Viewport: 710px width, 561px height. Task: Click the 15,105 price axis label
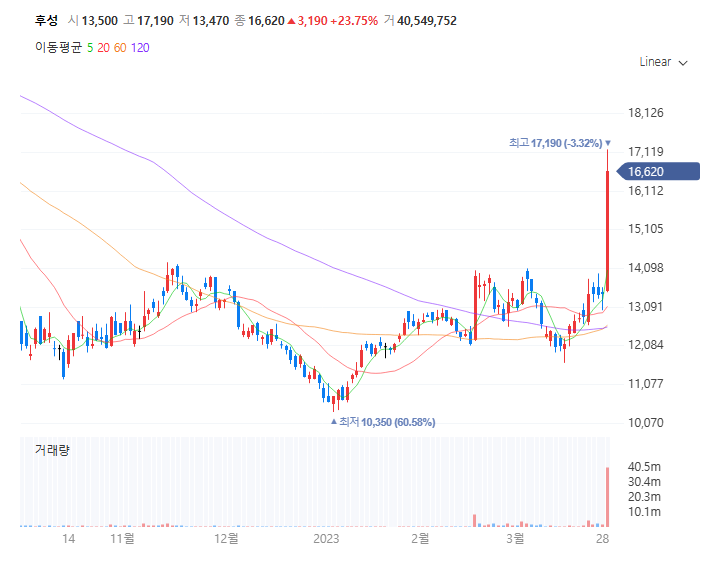click(x=645, y=229)
